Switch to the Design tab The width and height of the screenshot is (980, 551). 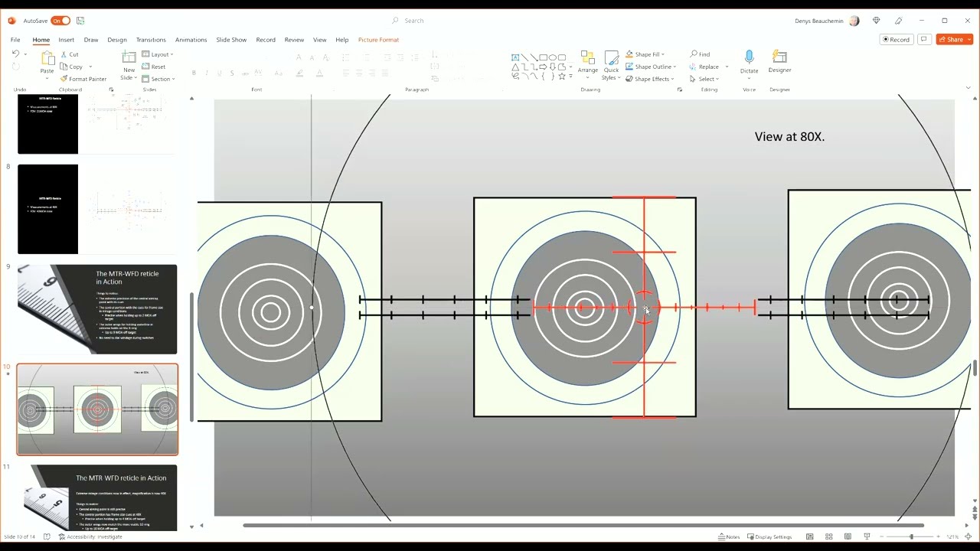click(x=117, y=40)
